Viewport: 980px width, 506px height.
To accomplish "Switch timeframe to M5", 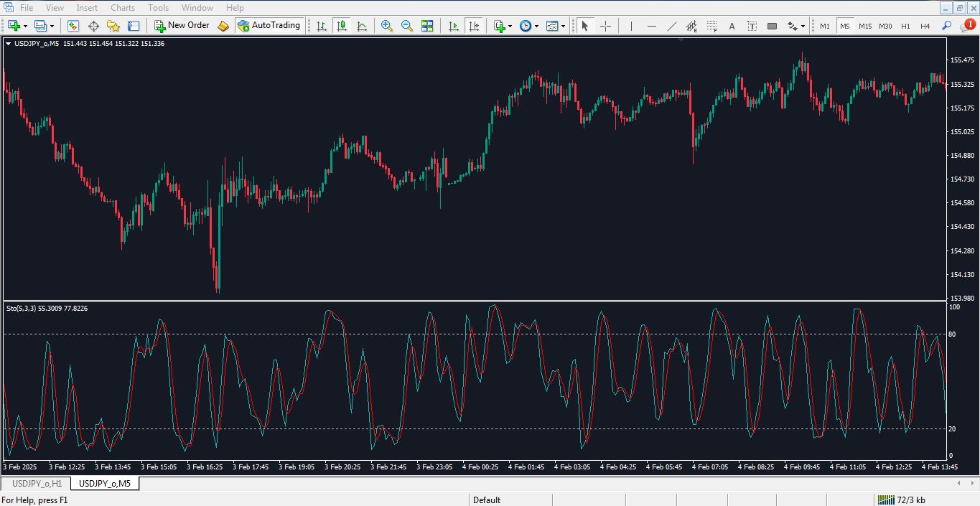I will pos(845,26).
